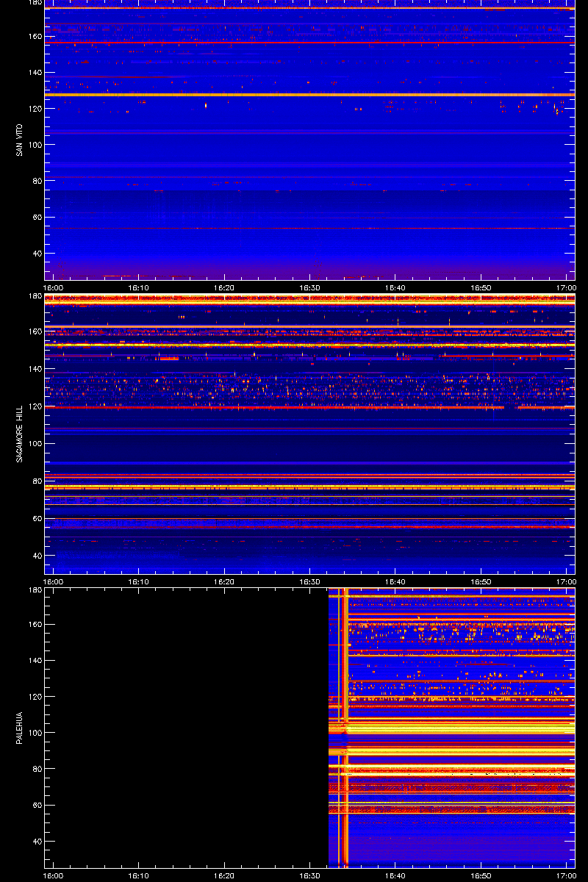Click the 140 frequency tick on Palehua axis

click(x=35, y=660)
